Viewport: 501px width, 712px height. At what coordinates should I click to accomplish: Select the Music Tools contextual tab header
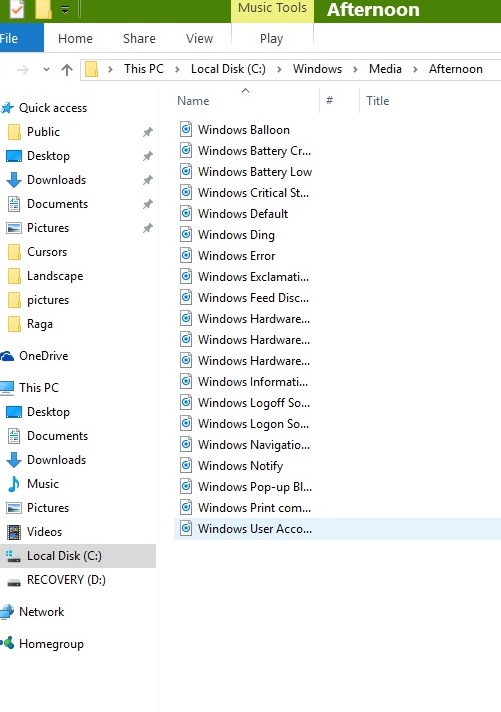(272, 9)
